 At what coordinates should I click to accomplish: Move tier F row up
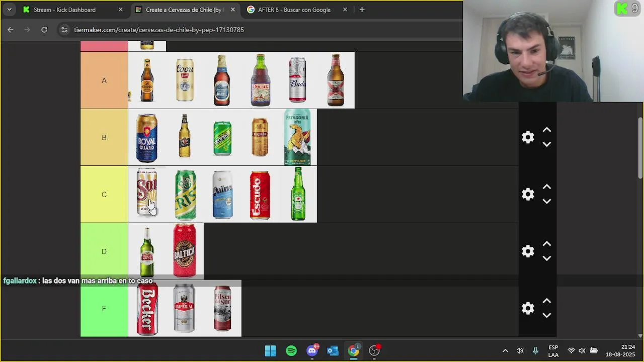coord(547,301)
